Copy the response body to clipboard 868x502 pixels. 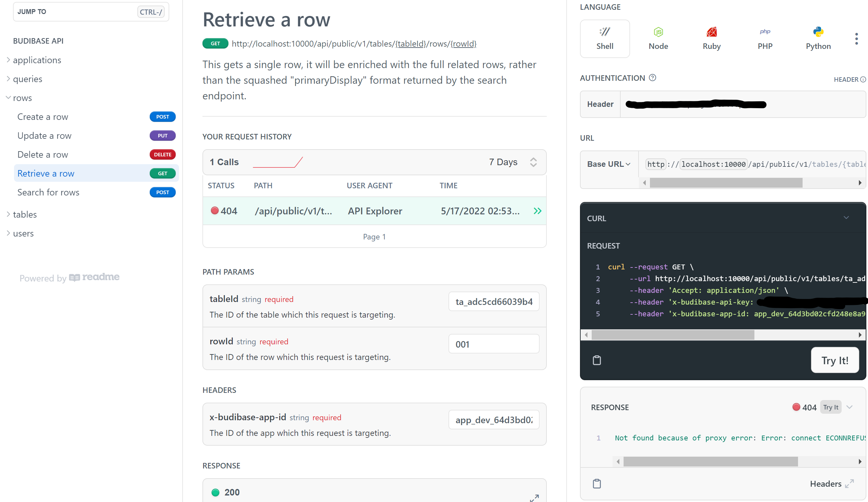[x=597, y=483]
